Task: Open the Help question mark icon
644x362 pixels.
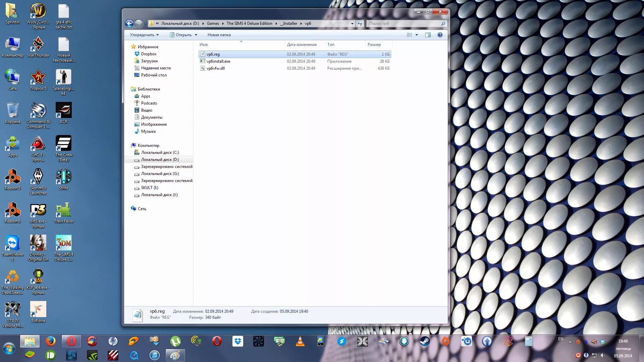Action: click(x=440, y=35)
